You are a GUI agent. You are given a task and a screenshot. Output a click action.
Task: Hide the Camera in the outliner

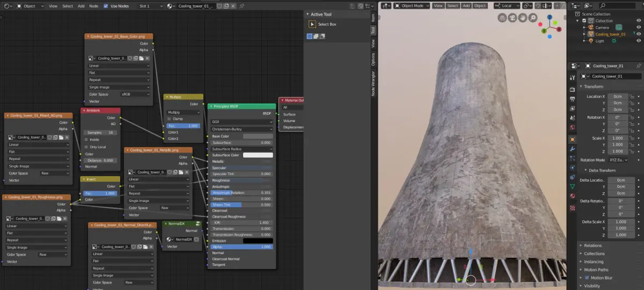(639, 27)
